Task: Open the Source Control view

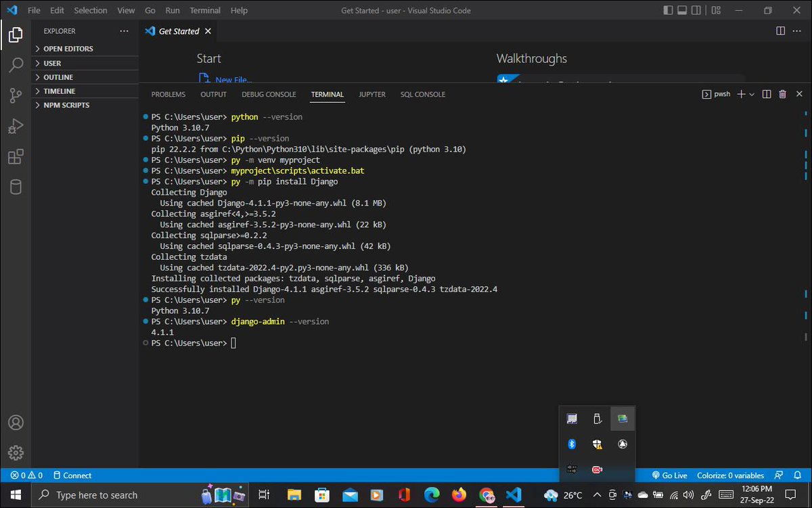Action: click(x=16, y=95)
